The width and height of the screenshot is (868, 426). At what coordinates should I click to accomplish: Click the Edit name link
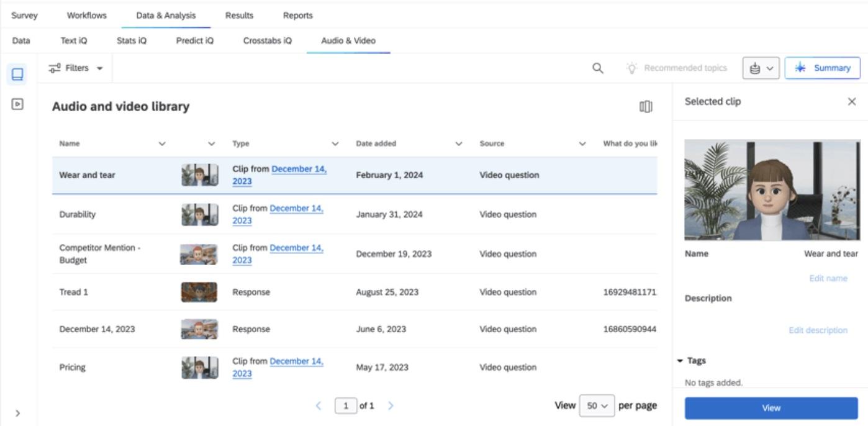click(828, 278)
